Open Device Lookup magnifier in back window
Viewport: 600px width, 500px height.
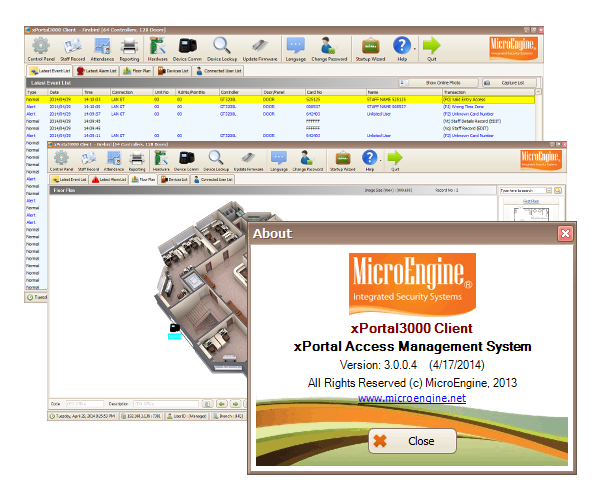click(x=222, y=49)
